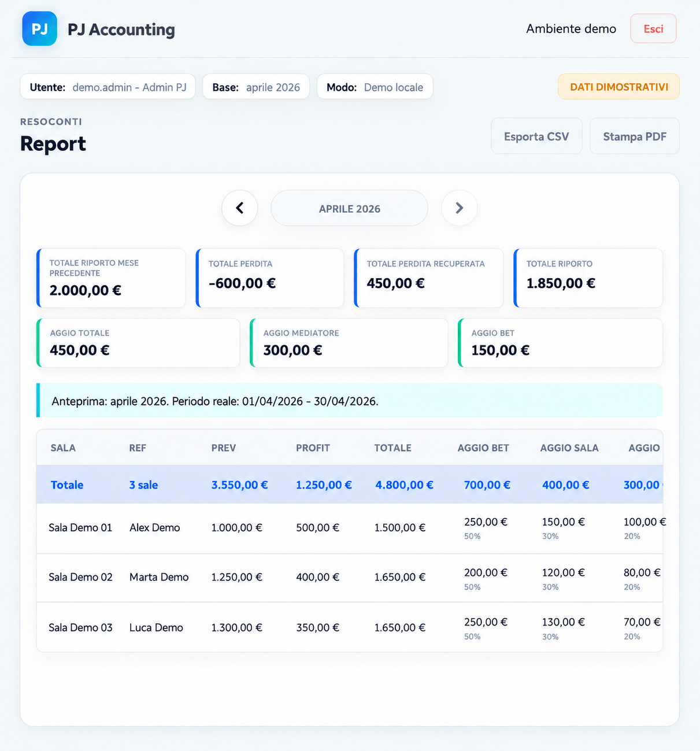Image resolution: width=700 pixels, height=751 pixels.
Task: Click total aggio bet 700,00 €
Action: pos(487,484)
